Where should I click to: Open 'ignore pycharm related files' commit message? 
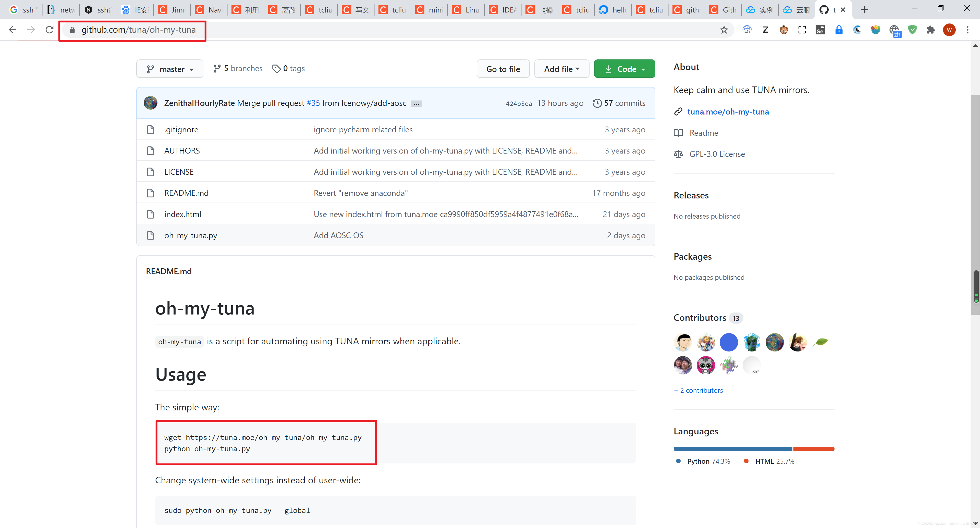(x=363, y=130)
